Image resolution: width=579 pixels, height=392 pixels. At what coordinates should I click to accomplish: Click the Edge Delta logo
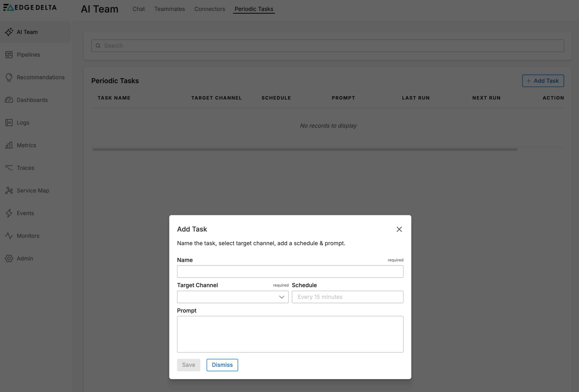click(30, 7)
